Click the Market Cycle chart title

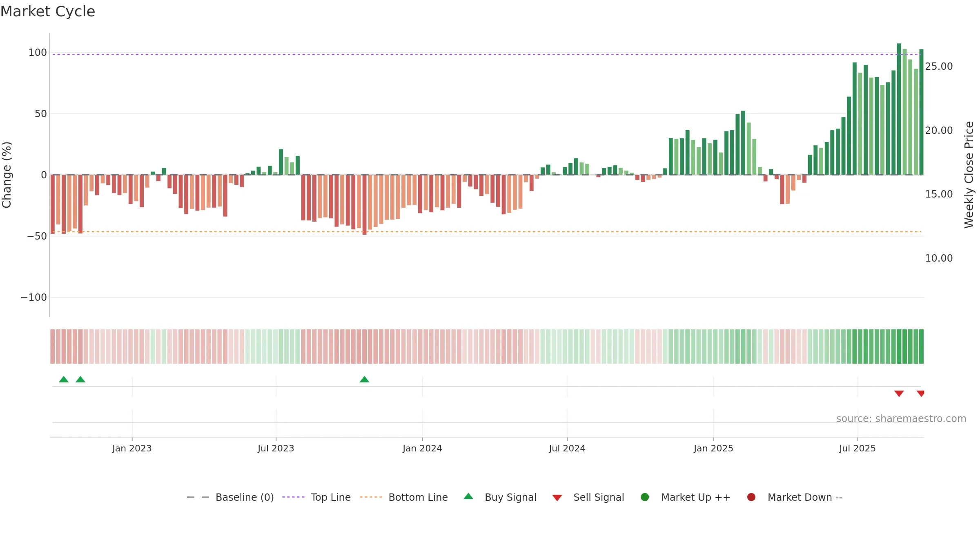[x=48, y=11]
